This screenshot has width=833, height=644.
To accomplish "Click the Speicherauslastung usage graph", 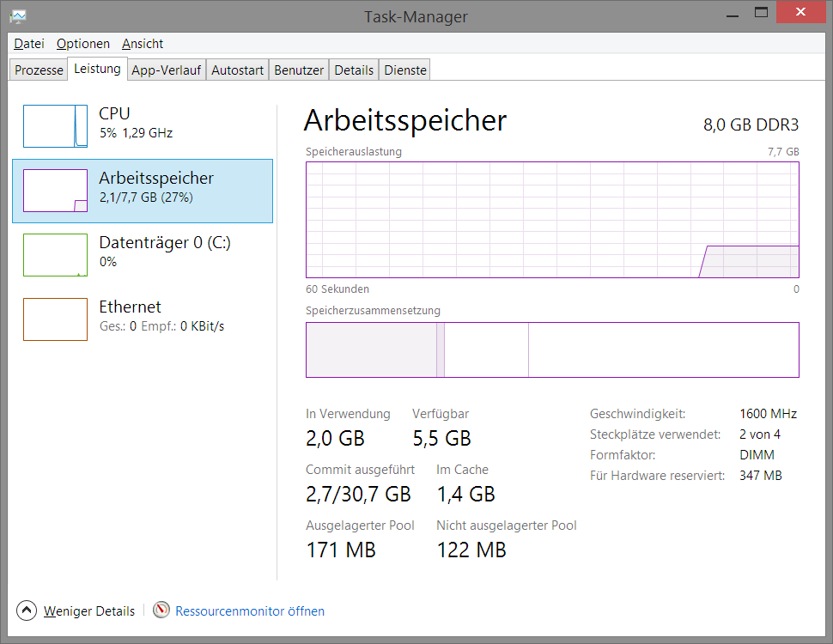I will (552, 220).
